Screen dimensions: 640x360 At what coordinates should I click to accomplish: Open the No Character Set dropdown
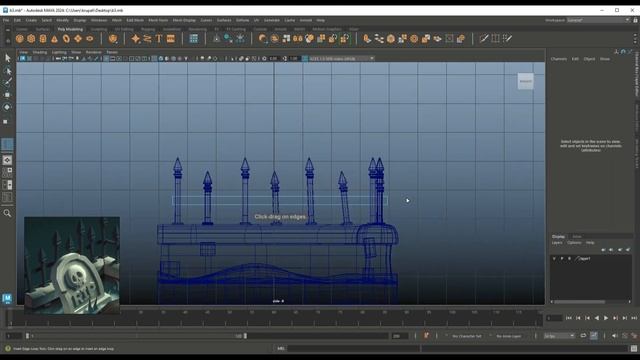[x=467, y=336]
